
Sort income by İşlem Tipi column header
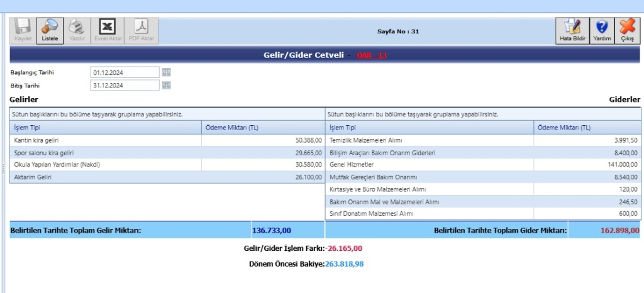[x=26, y=128]
